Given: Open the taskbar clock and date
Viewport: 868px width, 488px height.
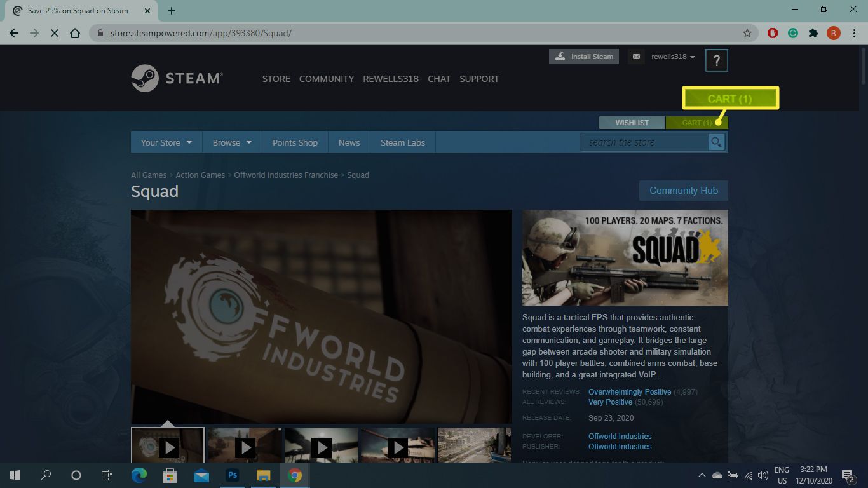Looking at the screenshot, I should point(815,475).
